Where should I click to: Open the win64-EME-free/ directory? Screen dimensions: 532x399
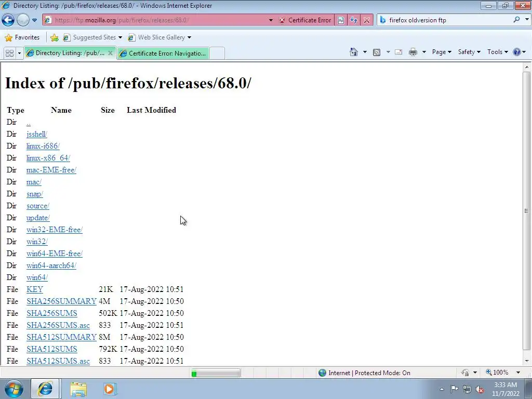55,254
